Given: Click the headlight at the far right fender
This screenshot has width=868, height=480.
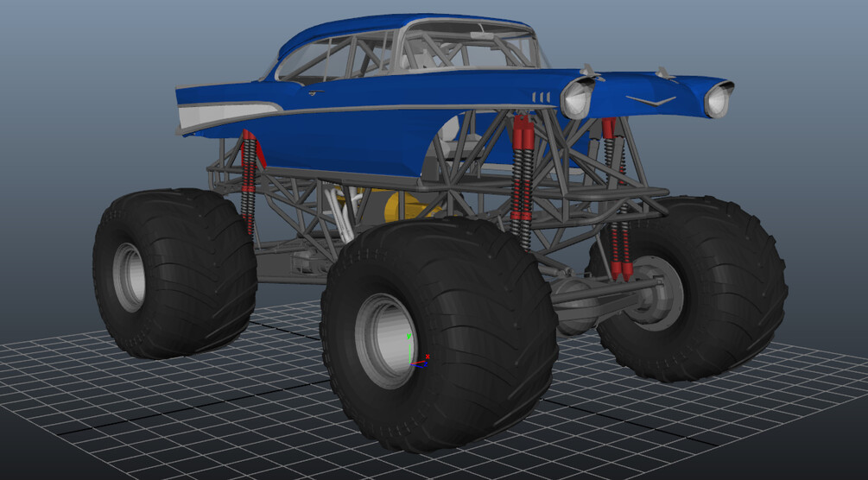Looking at the screenshot, I should point(718,99).
